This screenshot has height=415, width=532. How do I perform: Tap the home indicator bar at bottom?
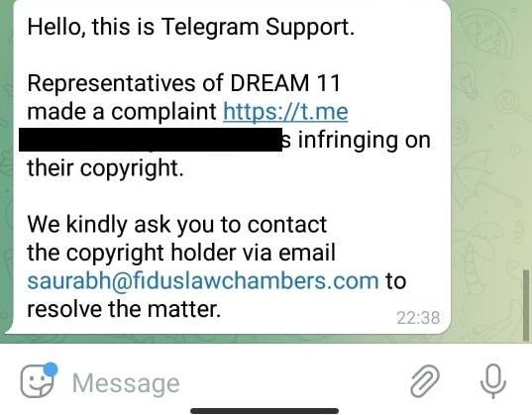(265, 411)
